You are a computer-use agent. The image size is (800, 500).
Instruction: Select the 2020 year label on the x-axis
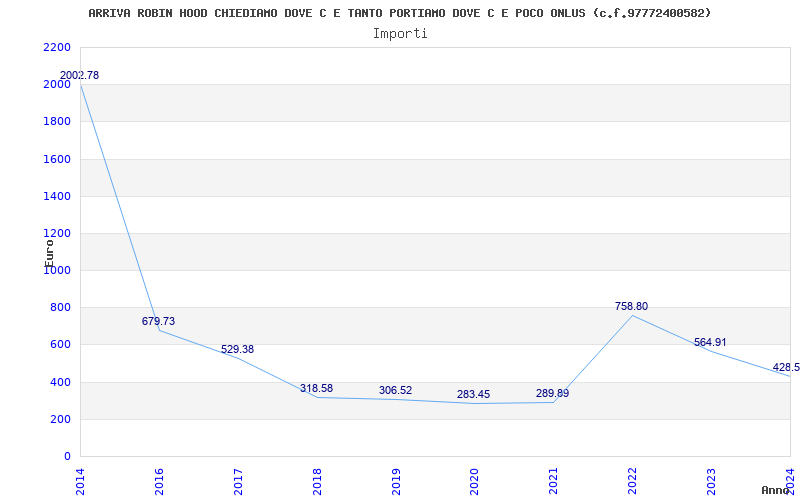[474, 481]
